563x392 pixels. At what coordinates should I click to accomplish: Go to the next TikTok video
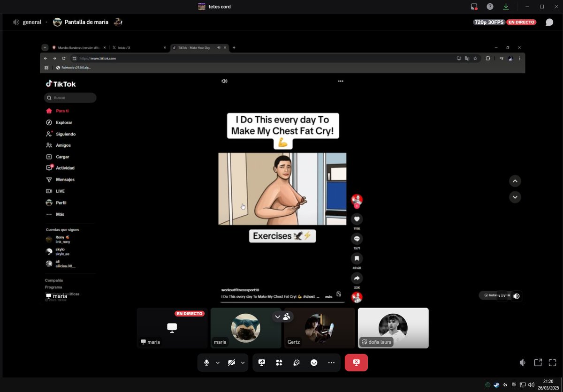(x=515, y=197)
